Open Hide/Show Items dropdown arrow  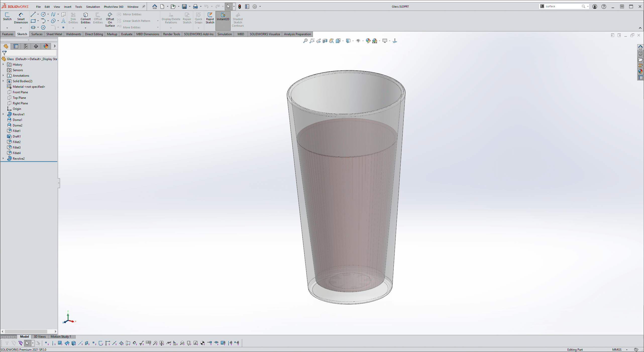coord(363,41)
